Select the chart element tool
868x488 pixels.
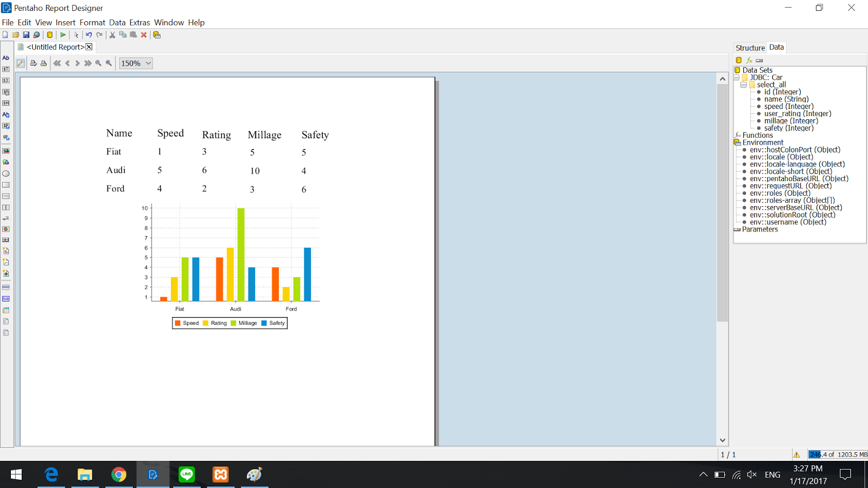(5, 229)
